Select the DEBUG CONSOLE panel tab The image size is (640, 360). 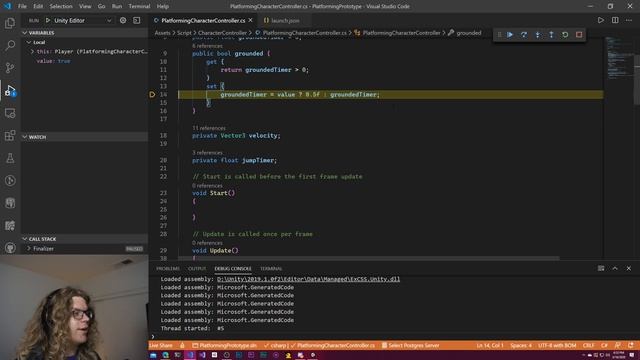pos(233,269)
